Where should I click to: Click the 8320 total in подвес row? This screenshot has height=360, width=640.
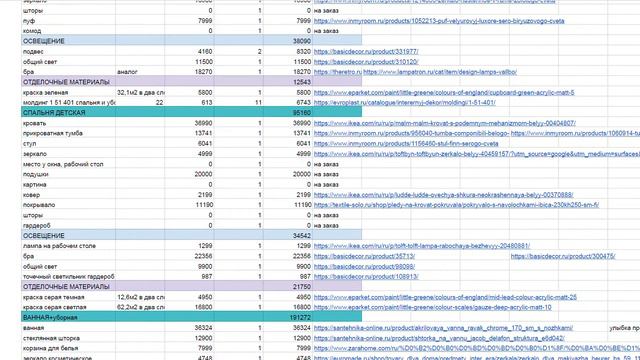click(x=288, y=51)
